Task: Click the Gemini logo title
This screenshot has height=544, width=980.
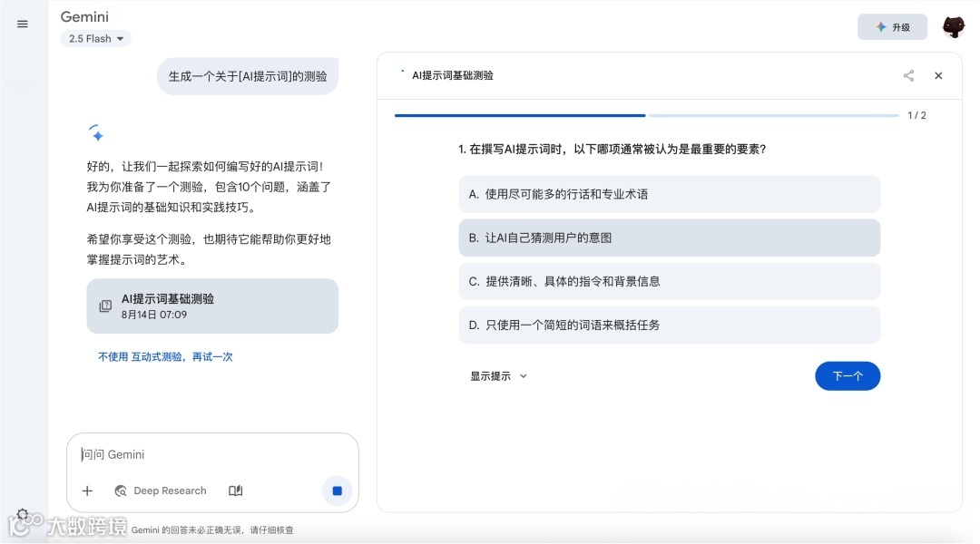Action: (x=84, y=17)
